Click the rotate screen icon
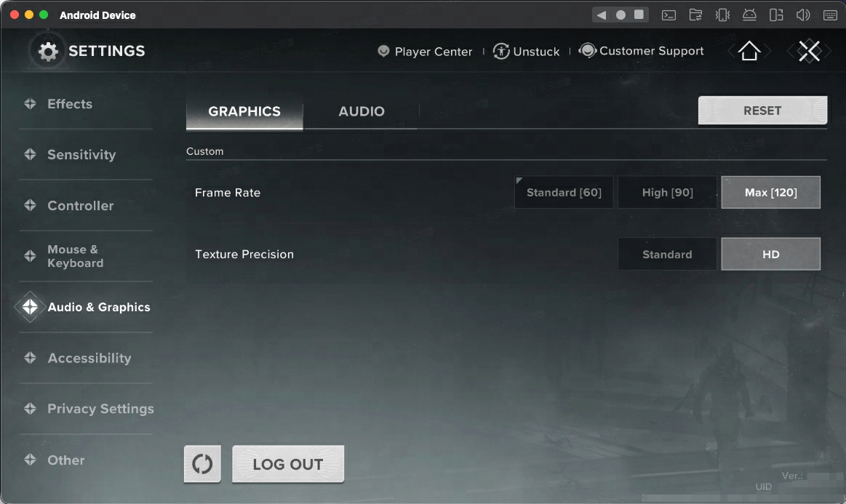The height and width of the screenshot is (504, 846). (x=776, y=15)
